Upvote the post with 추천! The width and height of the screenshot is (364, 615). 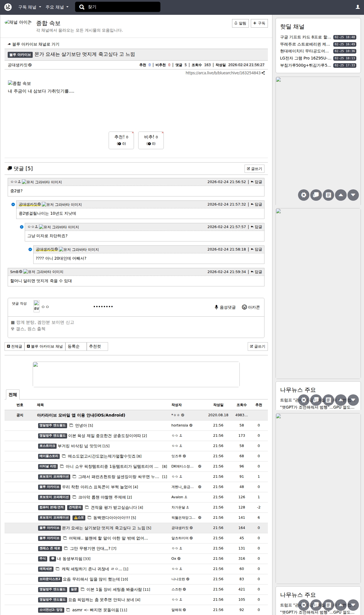[121, 140]
